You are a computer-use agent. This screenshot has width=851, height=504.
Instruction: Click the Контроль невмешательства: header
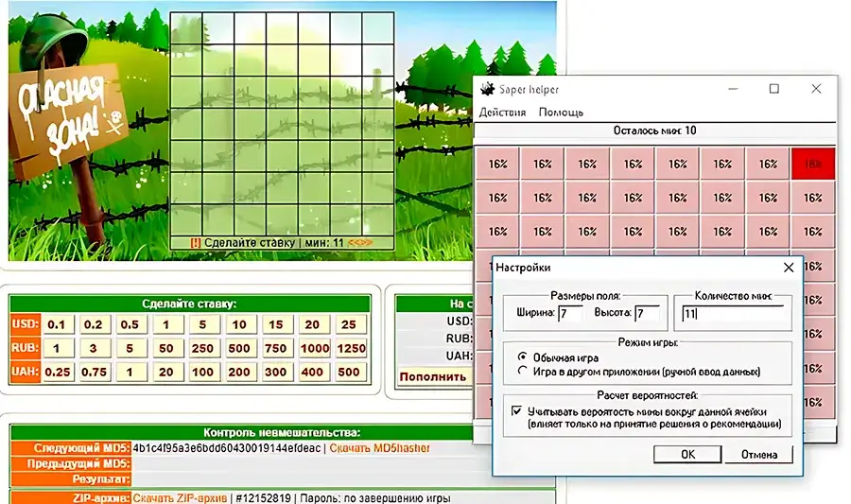(x=282, y=432)
